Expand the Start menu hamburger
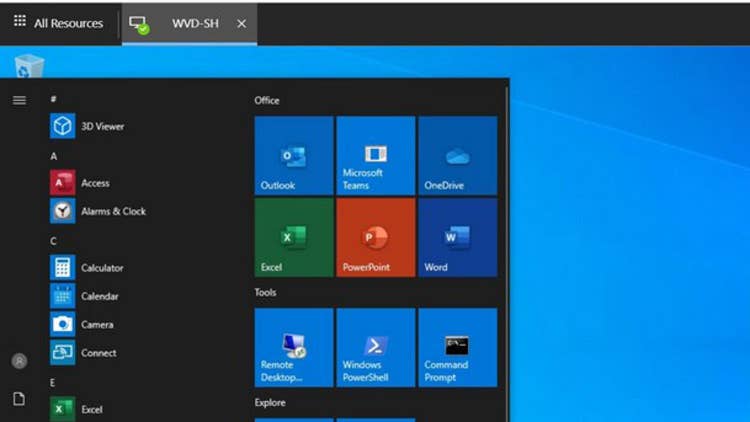The height and width of the screenshot is (422, 750). (19, 100)
